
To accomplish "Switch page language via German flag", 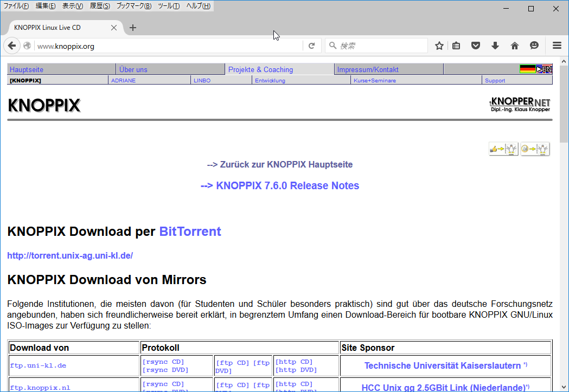I will click(528, 69).
